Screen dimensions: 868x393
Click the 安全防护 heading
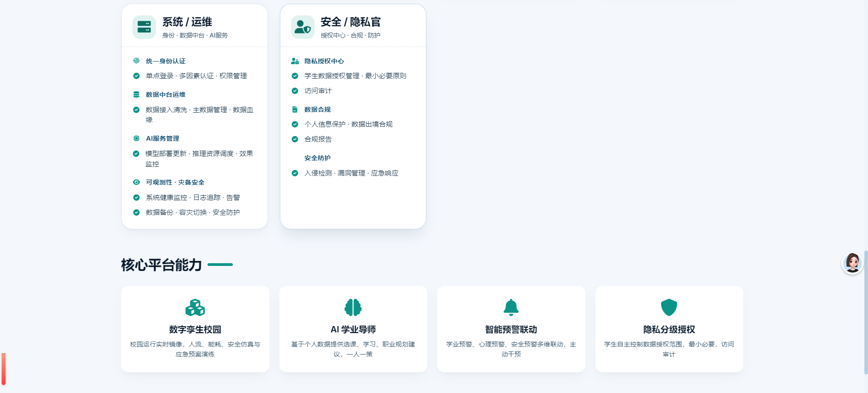coord(317,158)
